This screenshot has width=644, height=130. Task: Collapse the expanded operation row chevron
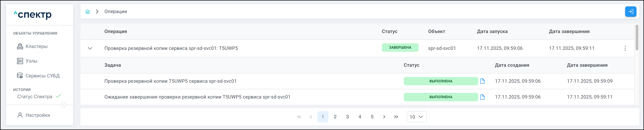click(90, 48)
